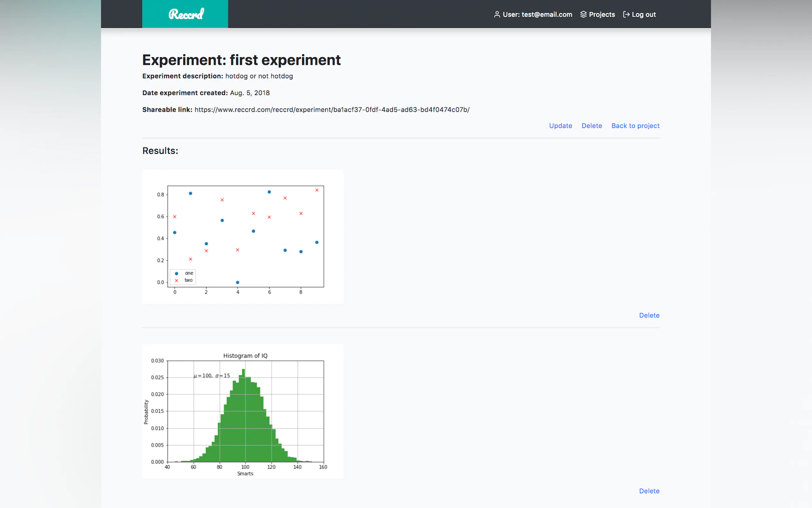Click the date created Aug. 5, 2018
The height and width of the screenshot is (508, 812).
[249, 93]
